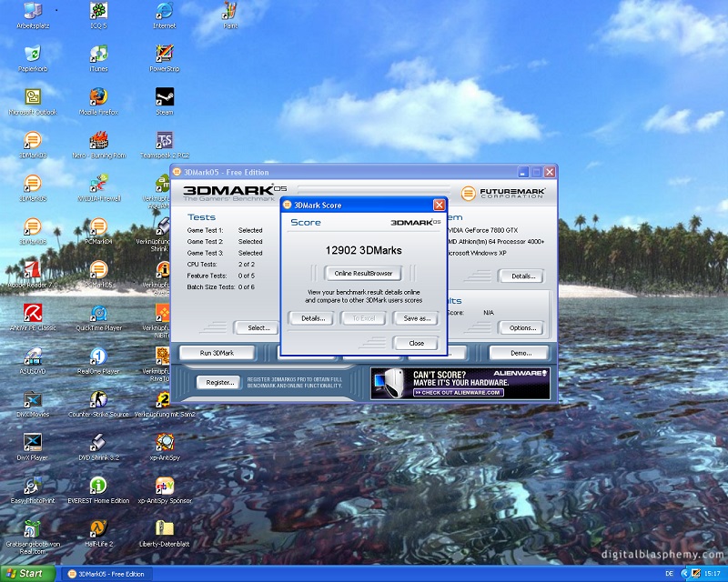Select the PCMark05 desktop shortcut

coord(98,275)
